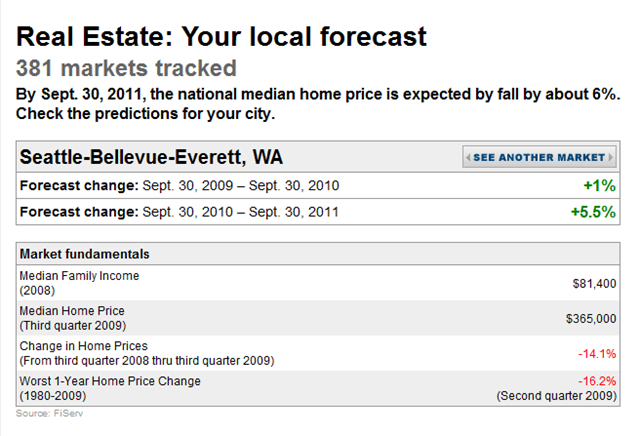
Task: Click left arrow on See Another Market
Action: (468, 157)
